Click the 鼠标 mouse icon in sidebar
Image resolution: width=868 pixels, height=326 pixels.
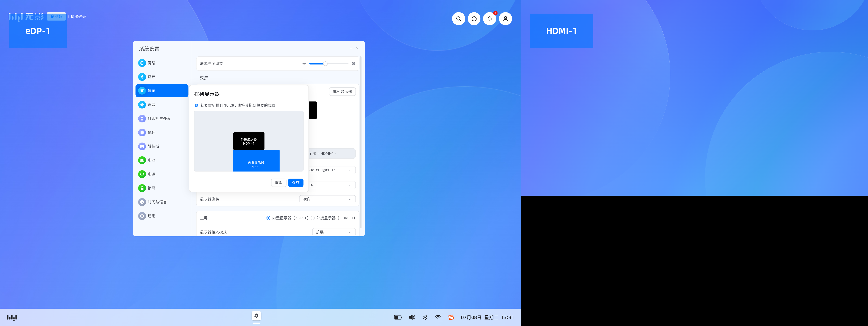click(x=142, y=133)
